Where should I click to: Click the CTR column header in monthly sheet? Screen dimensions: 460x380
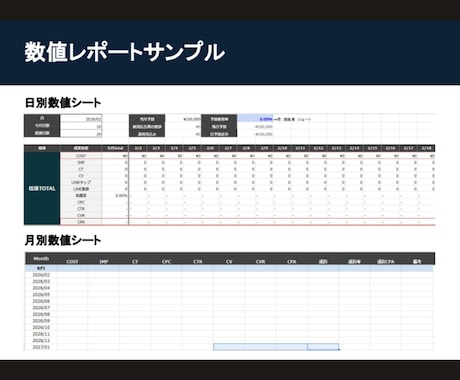click(198, 262)
